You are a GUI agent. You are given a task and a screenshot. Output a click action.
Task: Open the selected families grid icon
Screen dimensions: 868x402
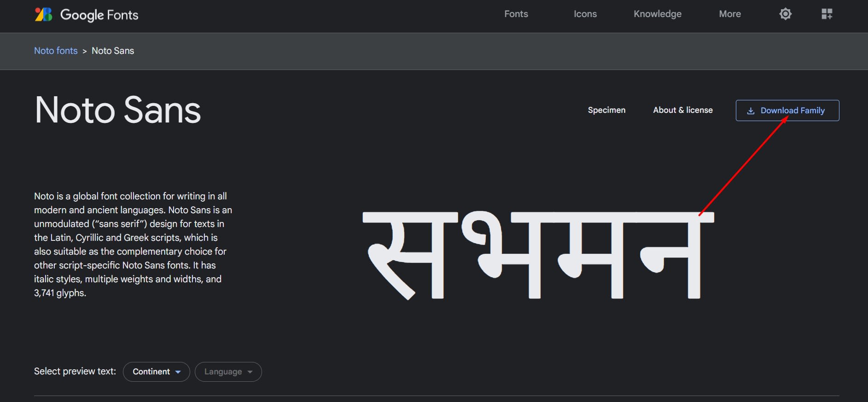click(x=827, y=14)
